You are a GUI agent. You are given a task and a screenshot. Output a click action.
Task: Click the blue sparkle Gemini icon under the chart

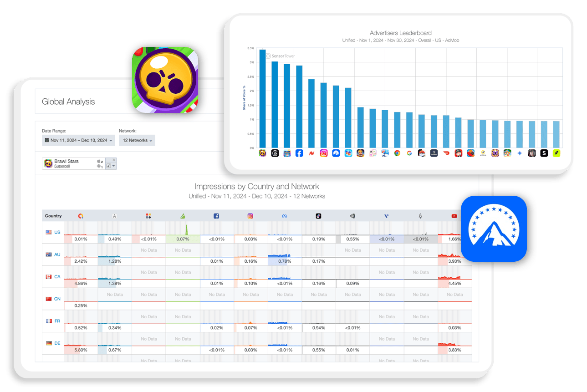click(520, 153)
